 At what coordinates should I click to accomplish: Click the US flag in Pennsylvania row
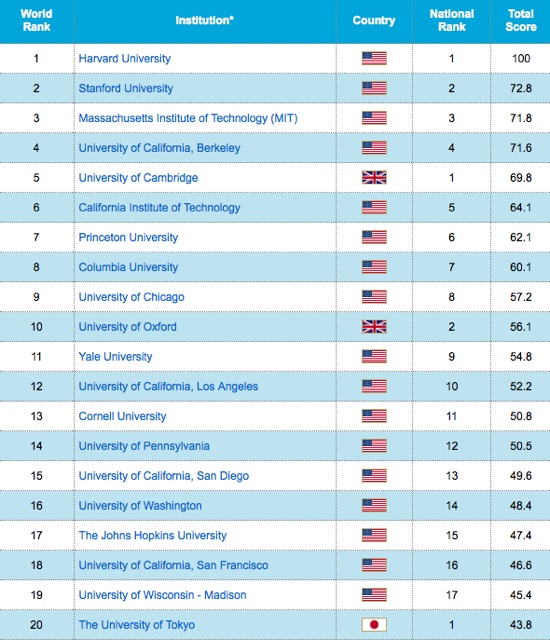374,446
